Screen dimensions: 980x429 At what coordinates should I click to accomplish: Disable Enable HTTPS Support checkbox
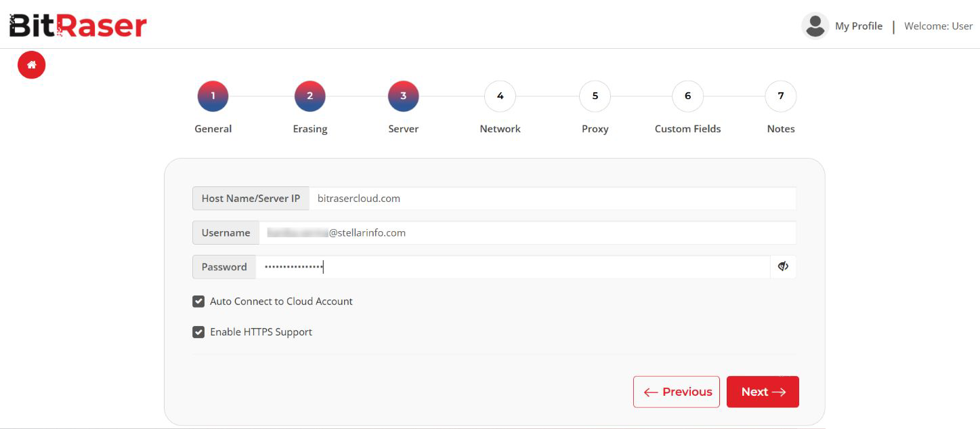(x=198, y=332)
